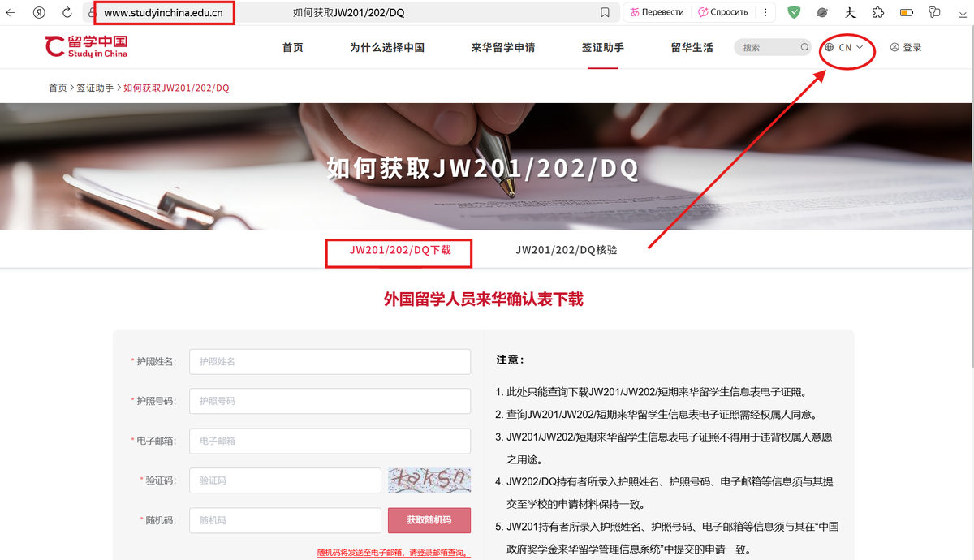Open the 为什么选择中国 menu
Image resolution: width=974 pixels, height=560 pixels.
click(387, 47)
